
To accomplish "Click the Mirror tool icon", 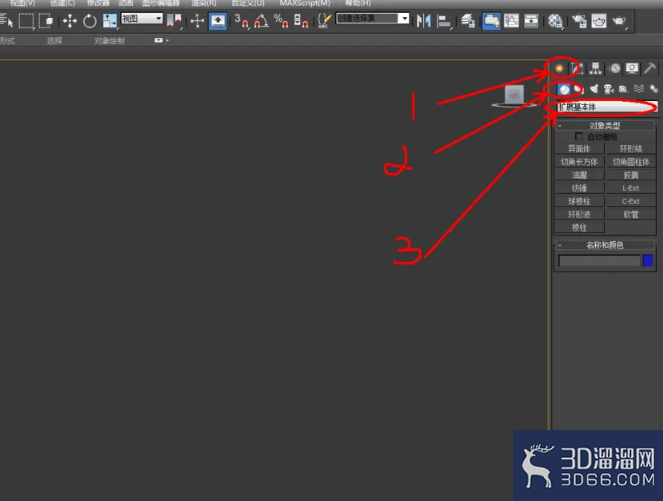I will (423, 21).
